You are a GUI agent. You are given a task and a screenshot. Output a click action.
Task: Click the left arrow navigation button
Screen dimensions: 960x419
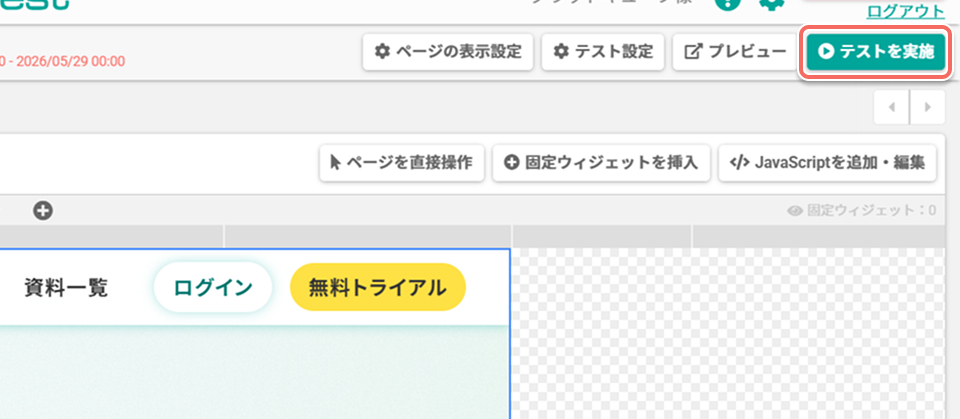pyautogui.click(x=892, y=107)
